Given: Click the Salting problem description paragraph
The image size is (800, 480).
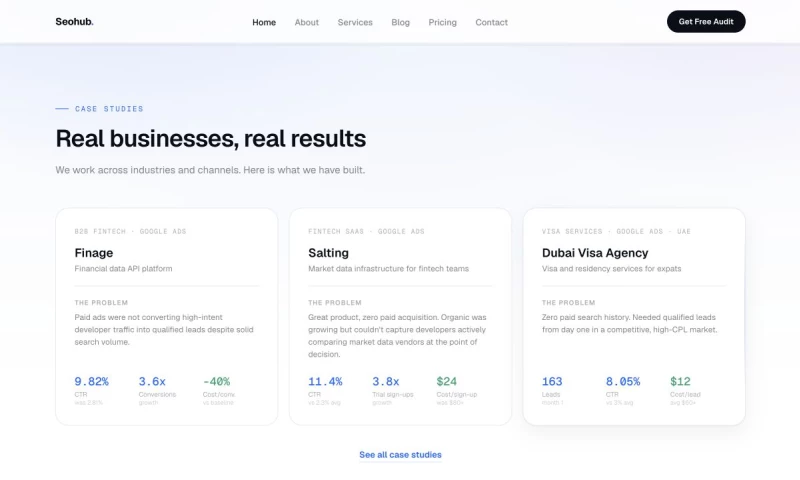Looking at the screenshot, I should pyautogui.click(x=397, y=336).
